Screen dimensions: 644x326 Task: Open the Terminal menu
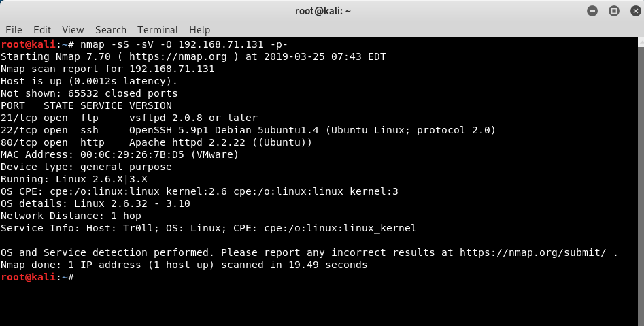[158, 29]
